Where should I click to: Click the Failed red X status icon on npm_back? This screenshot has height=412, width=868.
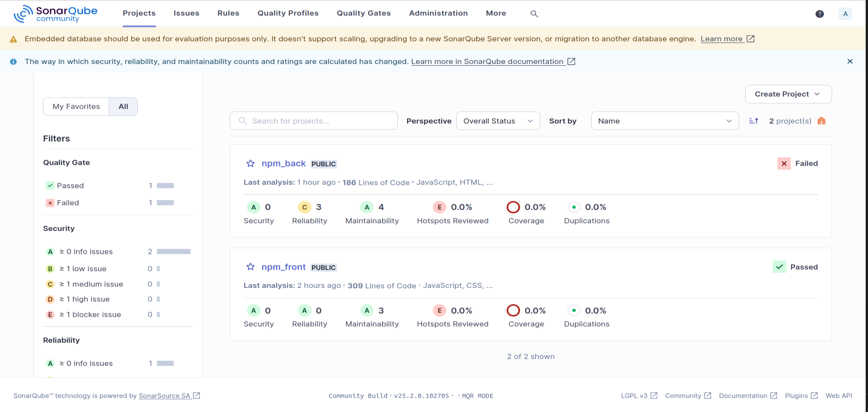coord(784,163)
